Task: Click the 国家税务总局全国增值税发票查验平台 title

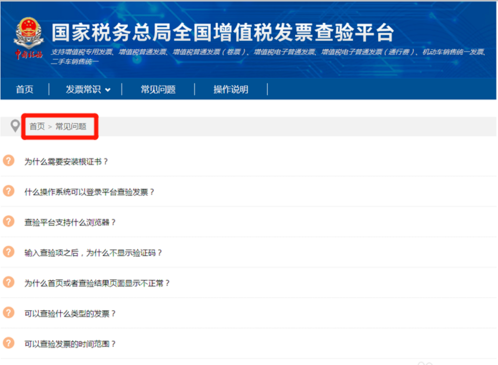Action: click(223, 33)
